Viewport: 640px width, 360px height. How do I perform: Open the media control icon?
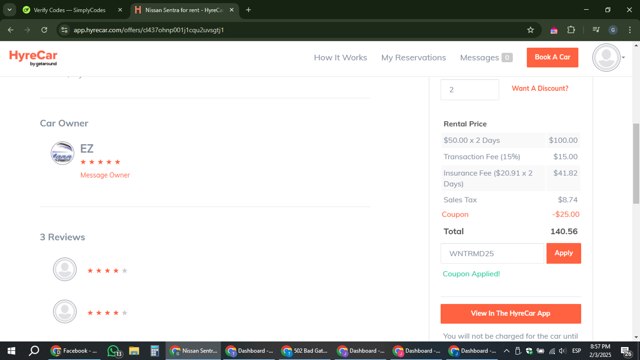click(x=596, y=30)
